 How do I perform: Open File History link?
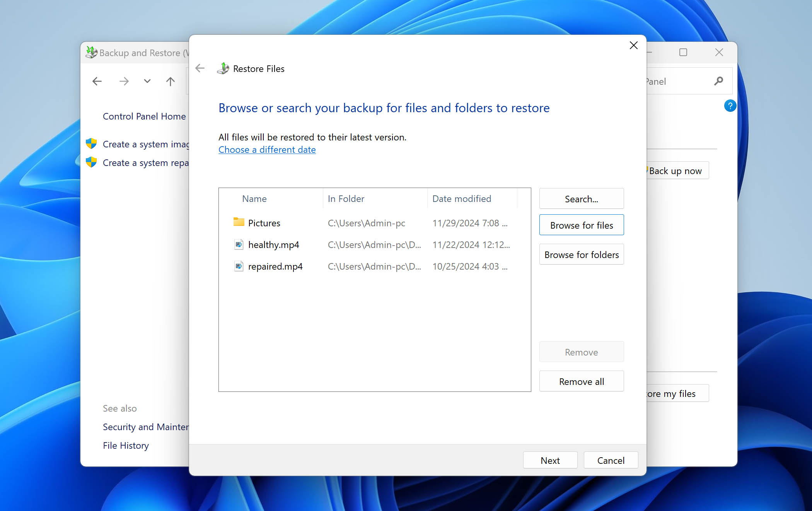125,445
